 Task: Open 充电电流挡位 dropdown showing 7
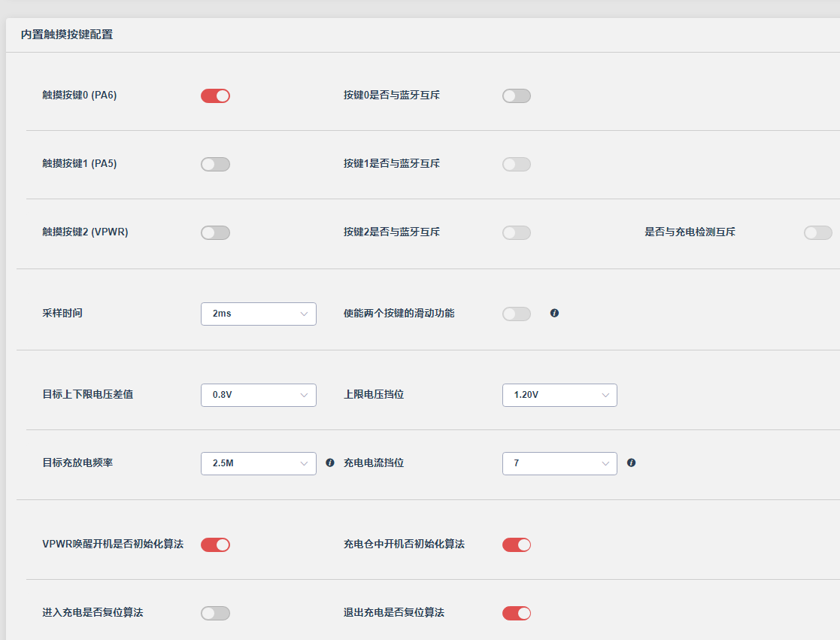click(x=559, y=464)
